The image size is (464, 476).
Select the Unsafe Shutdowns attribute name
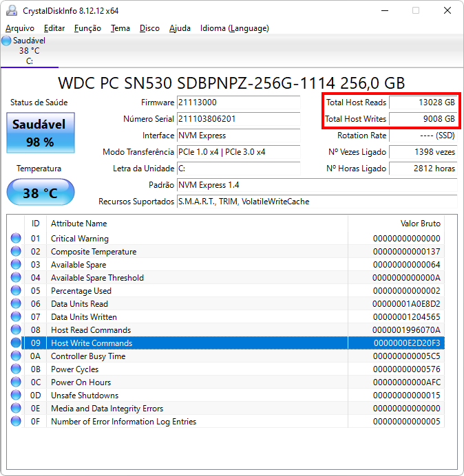coord(85,396)
